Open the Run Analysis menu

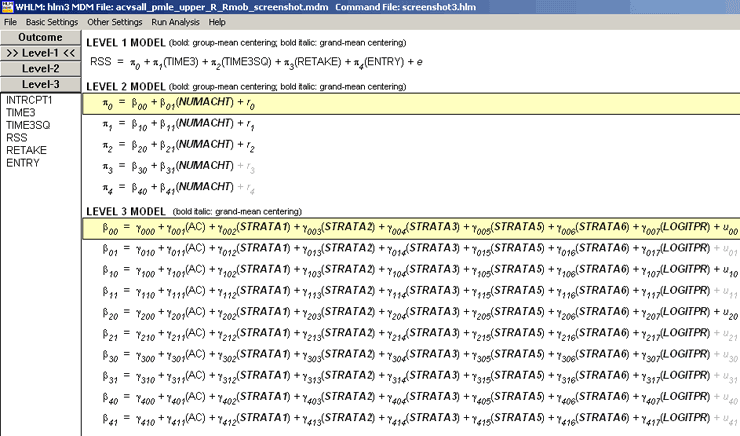175,22
